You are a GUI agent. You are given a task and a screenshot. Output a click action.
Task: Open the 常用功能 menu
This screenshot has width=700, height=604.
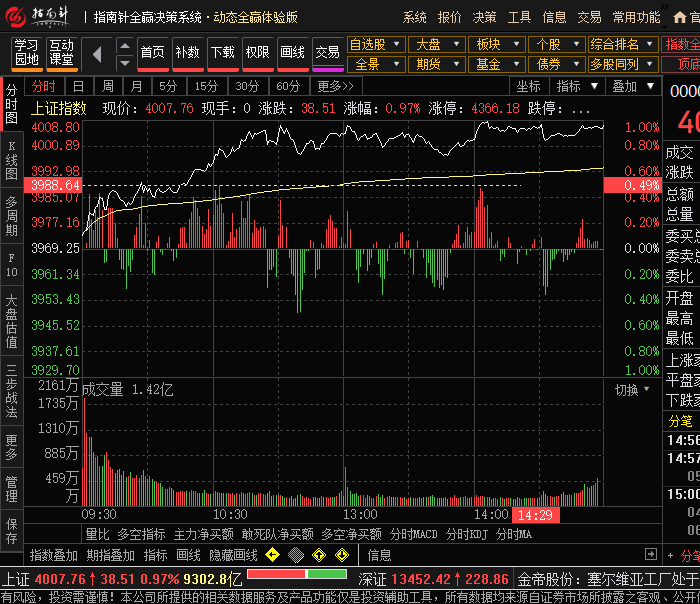(x=636, y=17)
